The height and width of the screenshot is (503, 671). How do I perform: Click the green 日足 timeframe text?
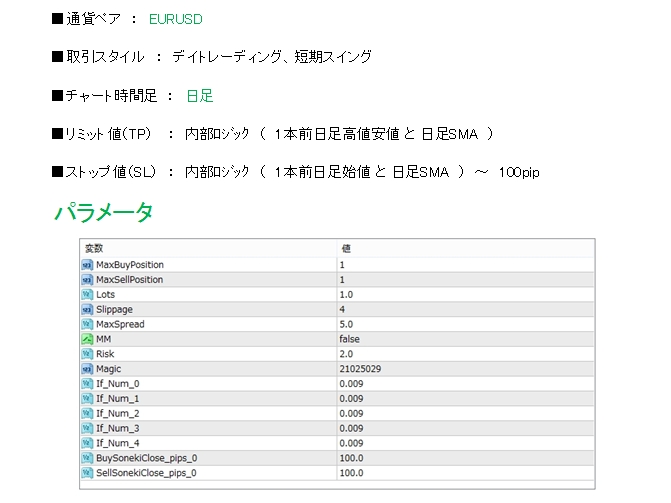click(199, 96)
